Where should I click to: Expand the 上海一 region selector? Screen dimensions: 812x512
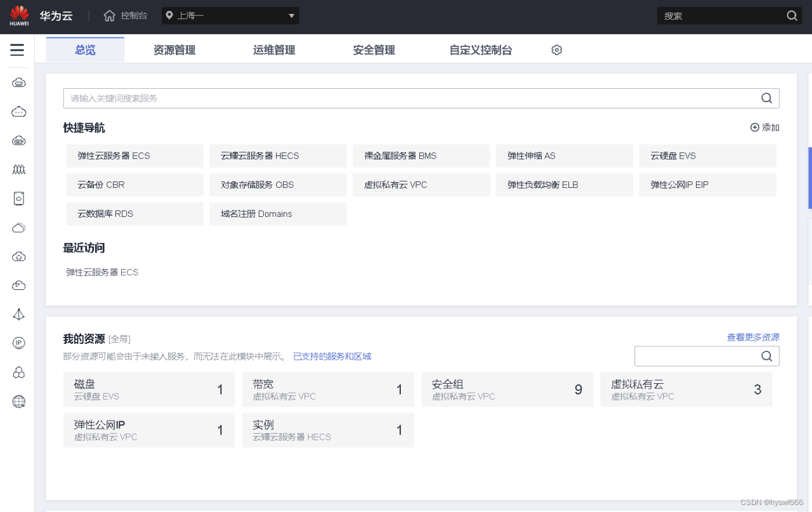(230, 15)
